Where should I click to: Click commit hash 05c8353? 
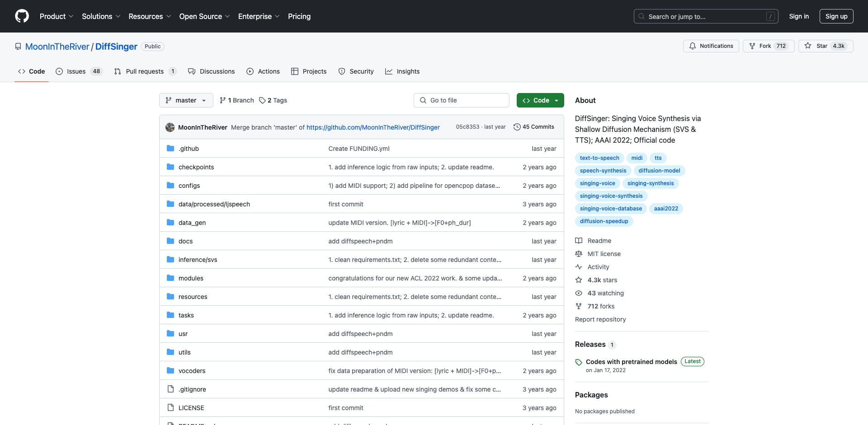467,127
